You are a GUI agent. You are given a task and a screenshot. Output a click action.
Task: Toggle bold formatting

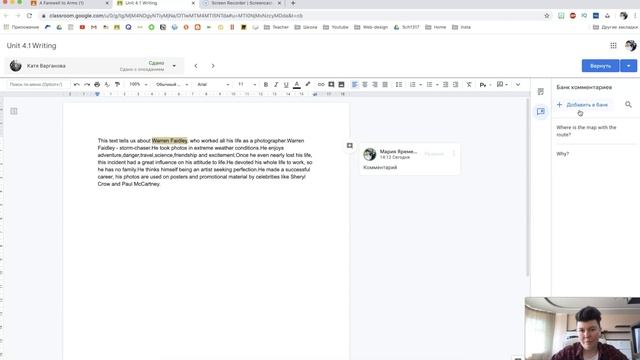coord(266,84)
